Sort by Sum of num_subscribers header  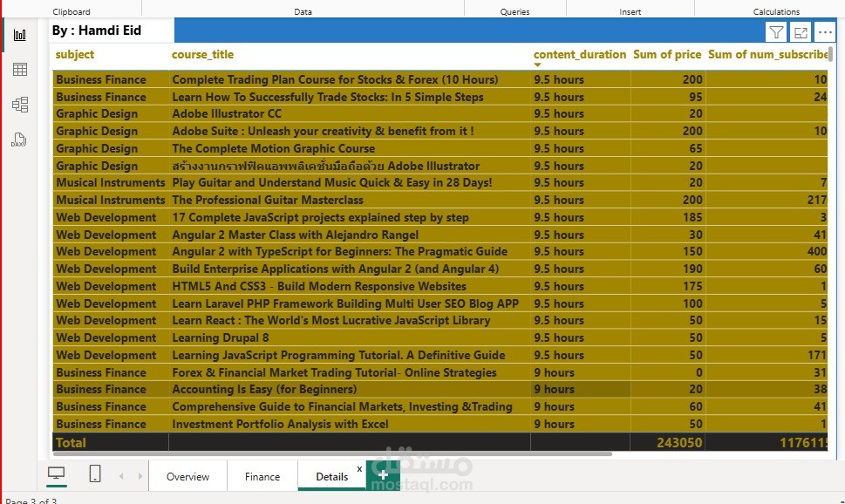(x=768, y=54)
